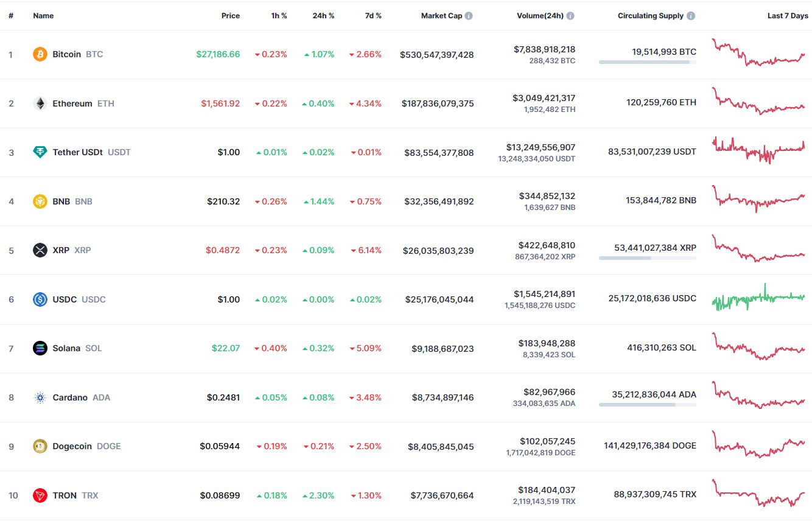Sort by the 7d % column header
This screenshot has width=812, height=521.
coord(373,16)
